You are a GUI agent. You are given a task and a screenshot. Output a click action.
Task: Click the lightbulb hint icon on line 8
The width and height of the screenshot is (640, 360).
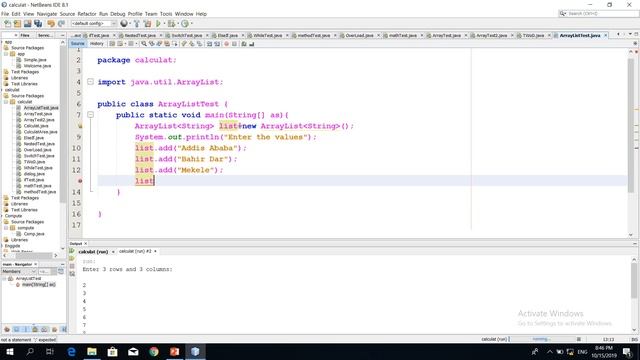click(80, 126)
